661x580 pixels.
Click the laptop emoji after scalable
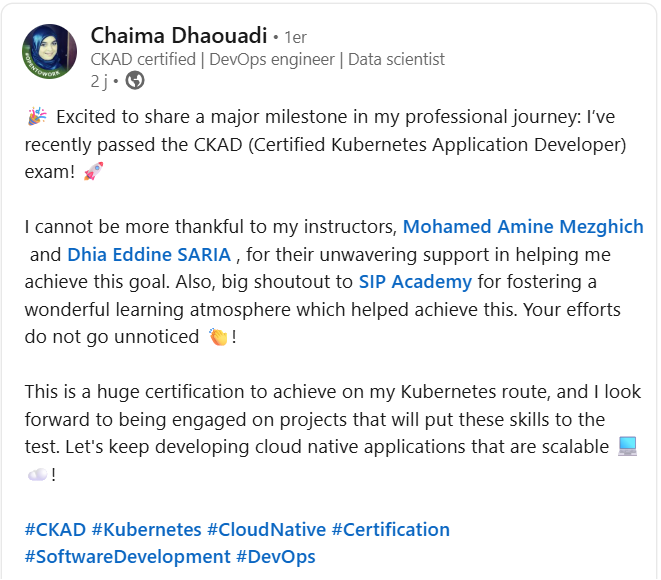point(627,447)
